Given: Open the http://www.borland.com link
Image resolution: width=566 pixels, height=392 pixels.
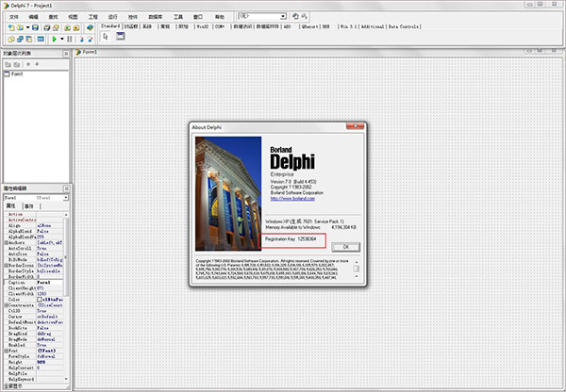Looking at the screenshot, I should (291, 198).
